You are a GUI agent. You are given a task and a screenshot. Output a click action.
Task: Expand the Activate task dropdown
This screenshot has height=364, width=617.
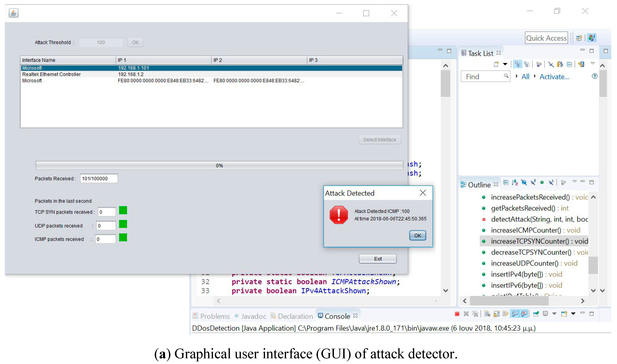click(535, 76)
